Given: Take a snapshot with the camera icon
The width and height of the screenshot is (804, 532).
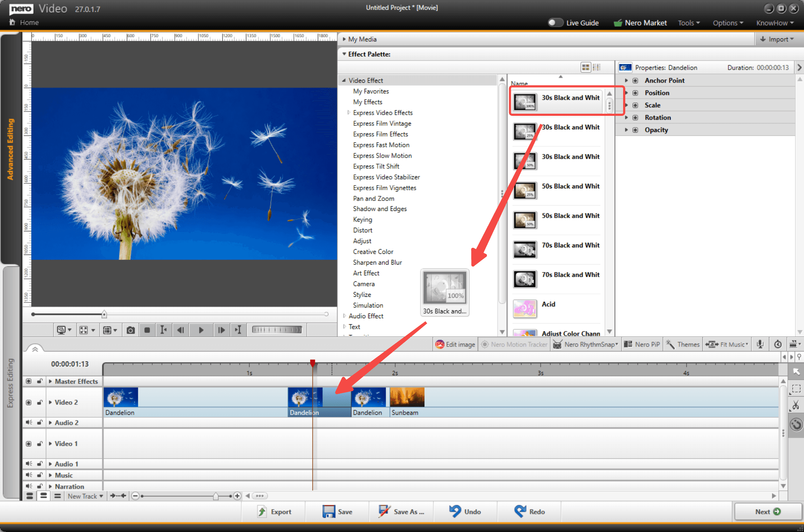Looking at the screenshot, I should pos(130,330).
